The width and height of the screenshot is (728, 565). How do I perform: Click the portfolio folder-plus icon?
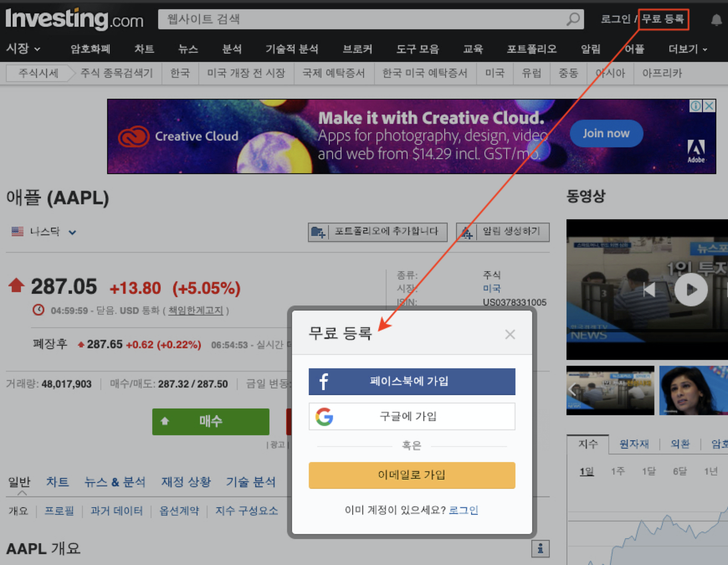click(318, 232)
